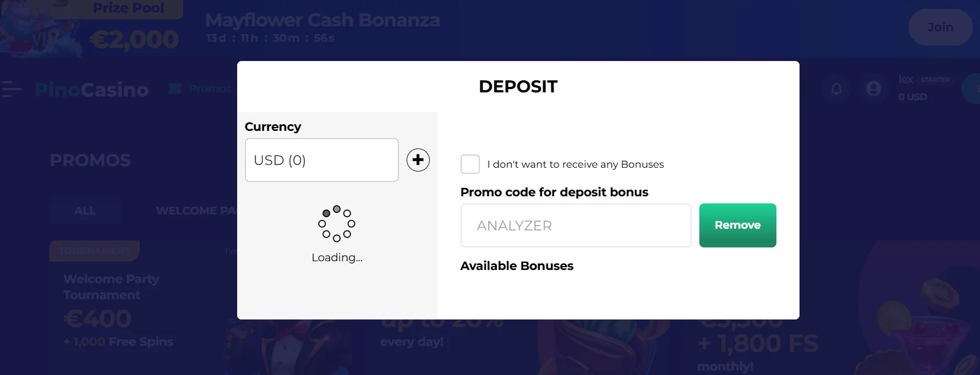
Task: Click the TOURNAMENT tag on promo card
Action: (94, 251)
